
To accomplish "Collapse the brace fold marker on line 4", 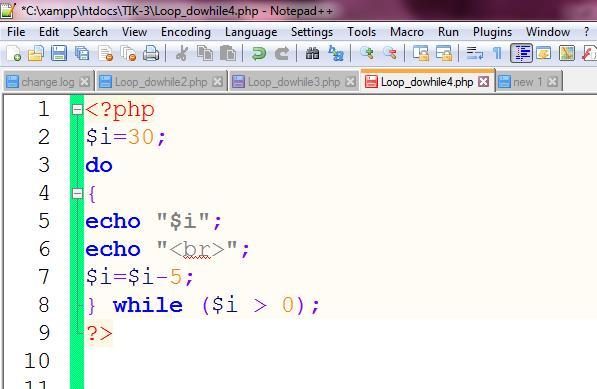I will tap(77, 194).
